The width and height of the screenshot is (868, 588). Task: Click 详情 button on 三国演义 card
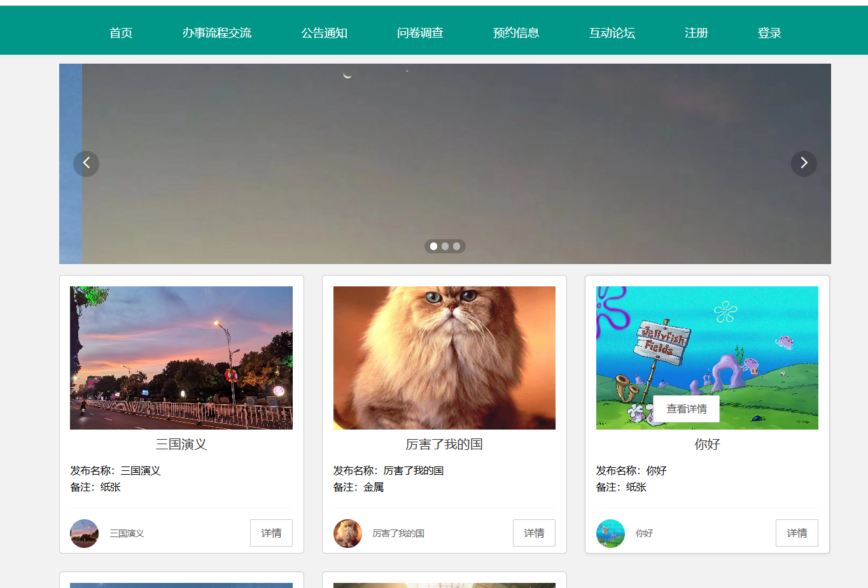coord(271,533)
